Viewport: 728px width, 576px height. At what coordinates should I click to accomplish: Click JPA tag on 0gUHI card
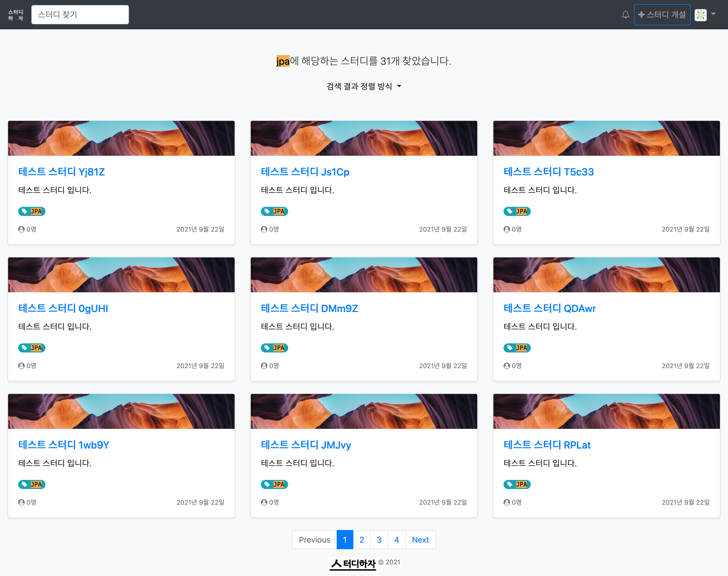click(x=32, y=348)
